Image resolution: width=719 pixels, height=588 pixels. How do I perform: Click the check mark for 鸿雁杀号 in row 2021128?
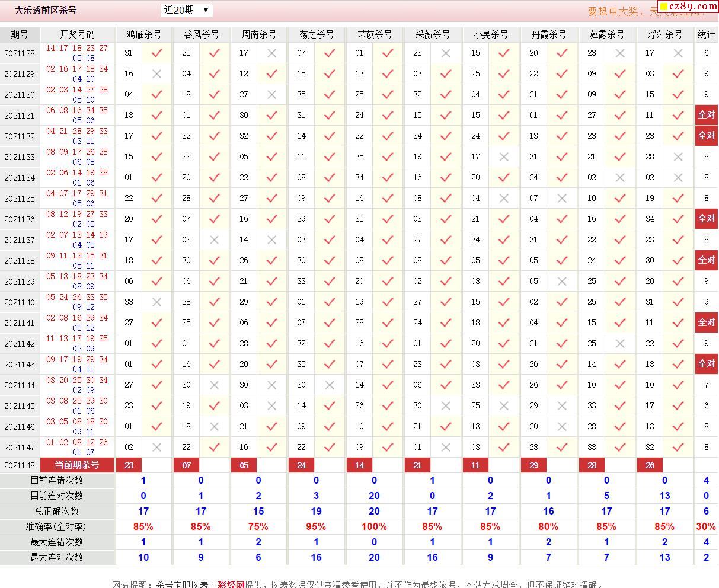(x=156, y=53)
